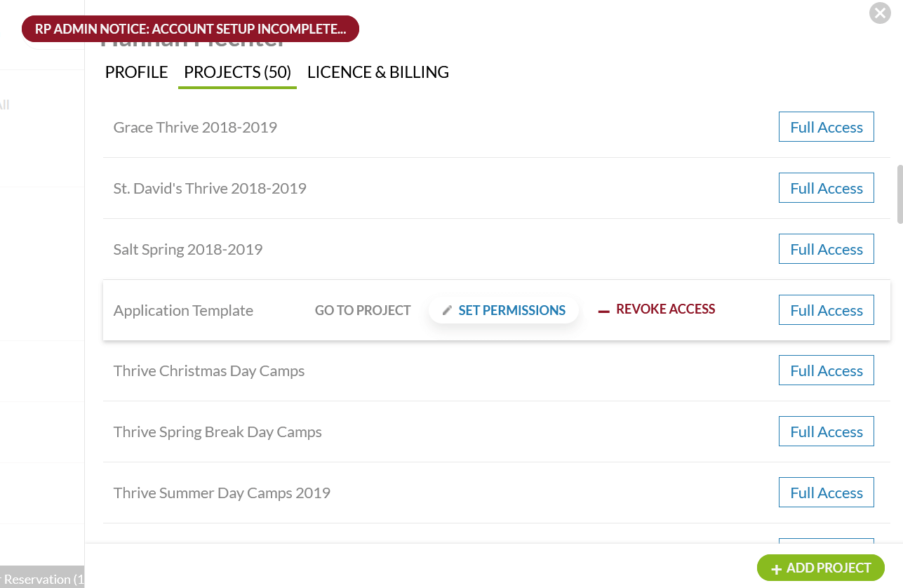This screenshot has height=588, width=903.
Task: Select the Thrive Spring Break Day Camps row
Action: point(218,432)
